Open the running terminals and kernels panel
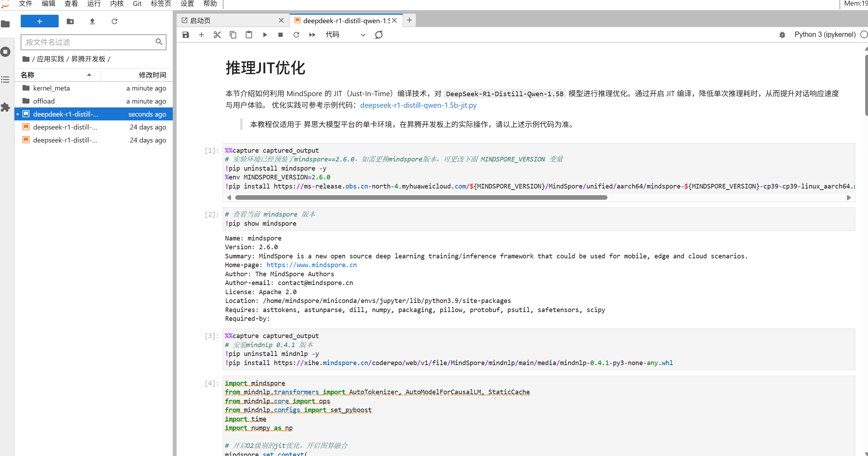This screenshot has width=868, height=456. point(6,52)
